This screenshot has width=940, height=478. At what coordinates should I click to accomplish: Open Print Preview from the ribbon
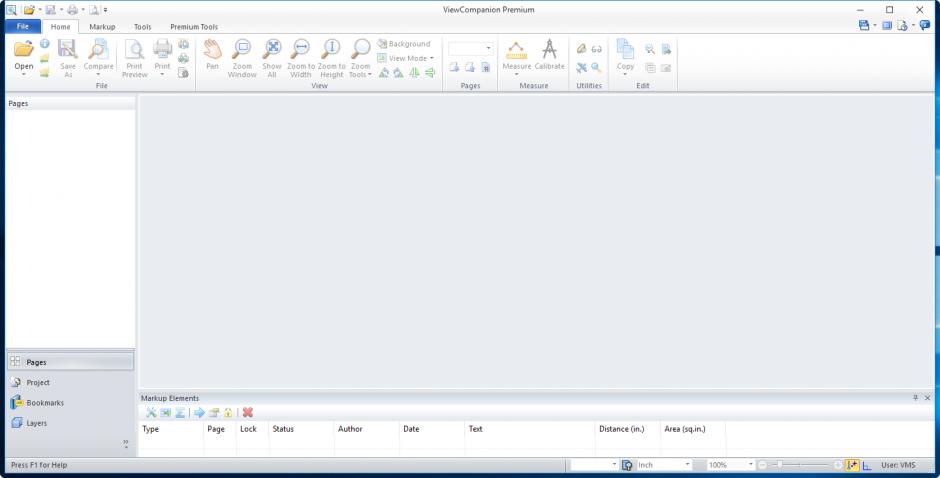coord(134,58)
